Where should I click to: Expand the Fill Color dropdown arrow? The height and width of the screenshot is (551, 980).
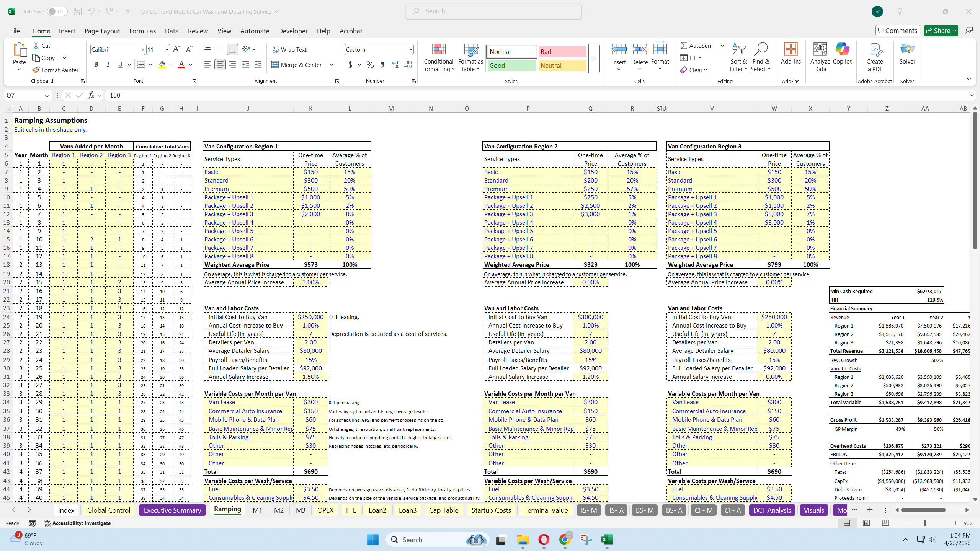tap(171, 64)
